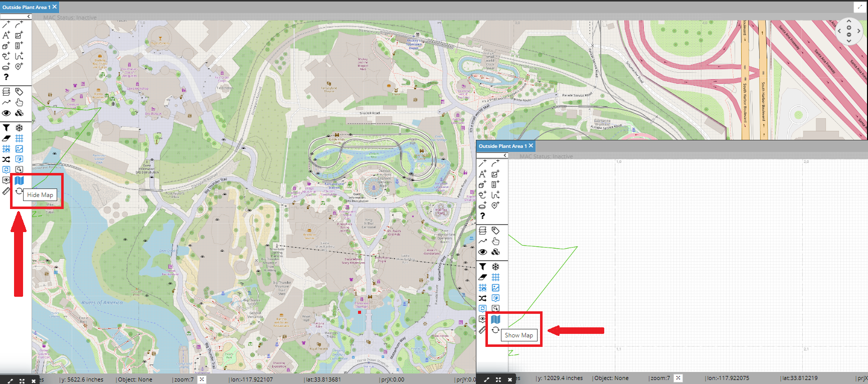Click the shuffle arrows icon in right window
Image resolution: width=868 pixels, height=384 pixels.
click(x=482, y=298)
